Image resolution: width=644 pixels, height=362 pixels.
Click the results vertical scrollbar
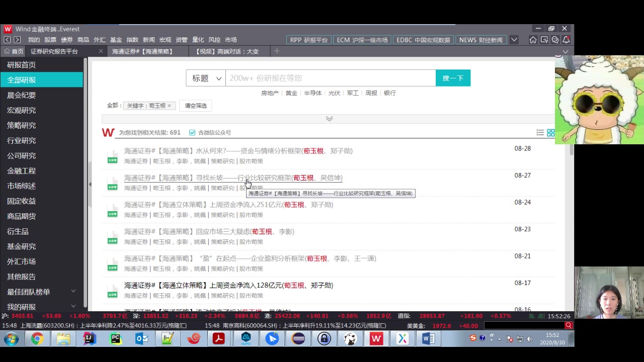[571, 149]
